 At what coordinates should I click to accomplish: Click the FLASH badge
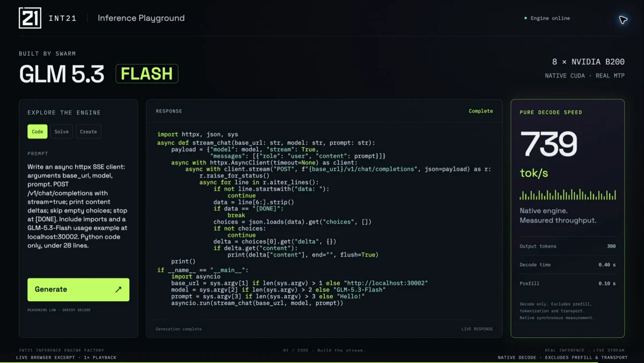[147, 74]
